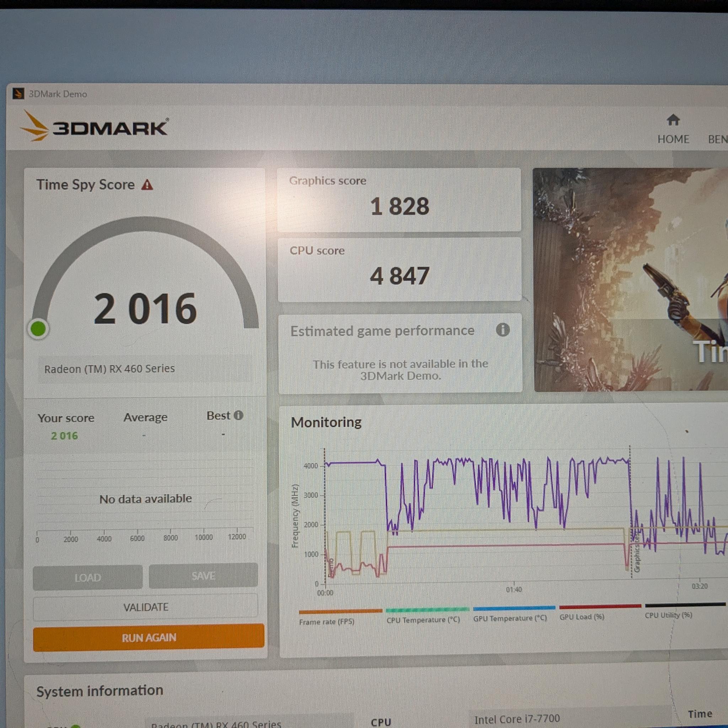Click the Intel Core i7-7700 text
Viewport: 728px width, 728px height.
click(x=517, y=719)
